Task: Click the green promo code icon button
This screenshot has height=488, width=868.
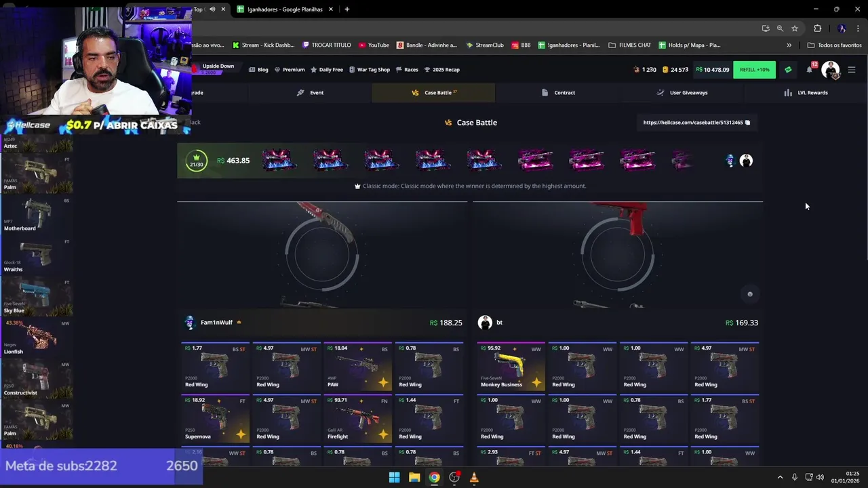Action: (x=788, y=70)
